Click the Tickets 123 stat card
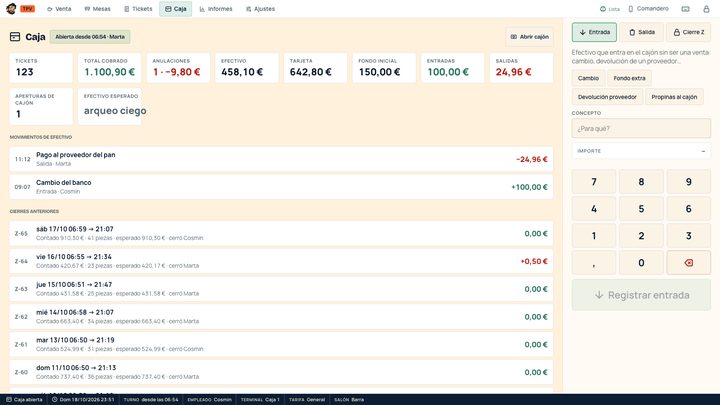 41,68
